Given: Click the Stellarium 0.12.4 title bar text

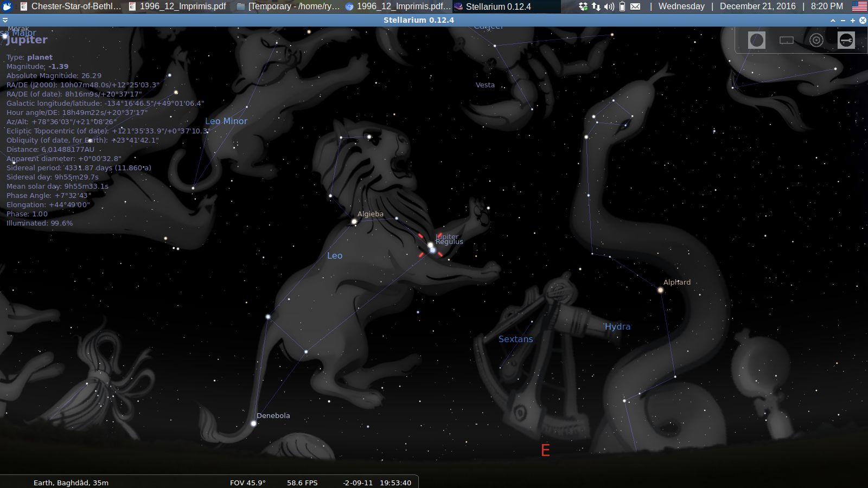Looking at the screenshot, I should click(419, 20).
